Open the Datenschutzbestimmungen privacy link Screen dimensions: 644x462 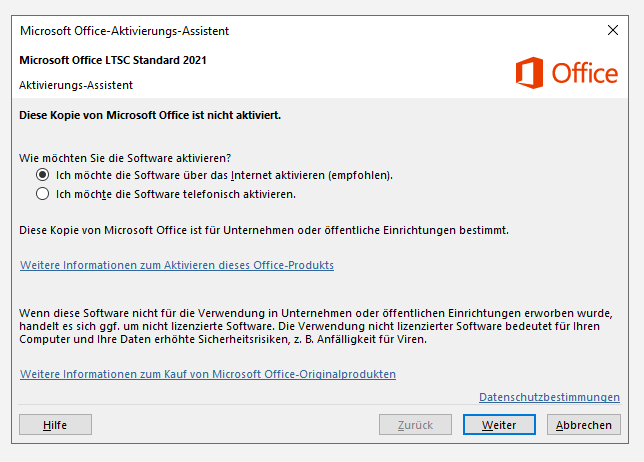[549, 398]
